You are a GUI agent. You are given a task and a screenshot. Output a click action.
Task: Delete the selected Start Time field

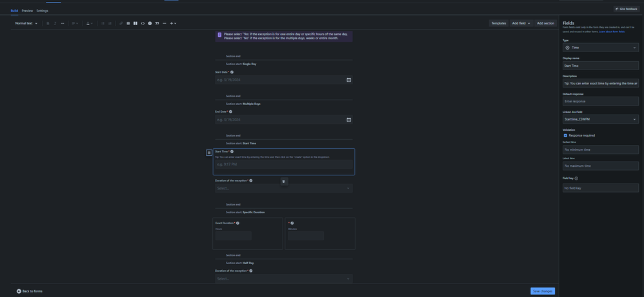pyautogui.click(x=283, y=181)
